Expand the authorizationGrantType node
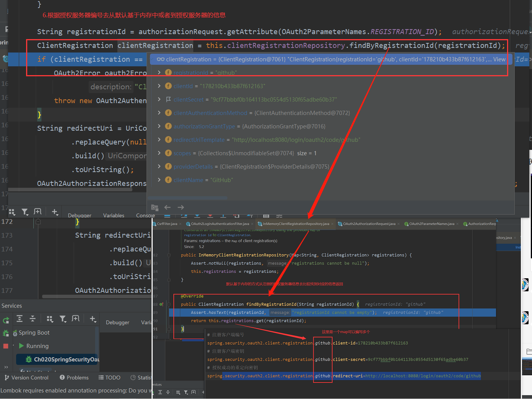The height and width of the screenshot is (399, 532). pos(159,126)
